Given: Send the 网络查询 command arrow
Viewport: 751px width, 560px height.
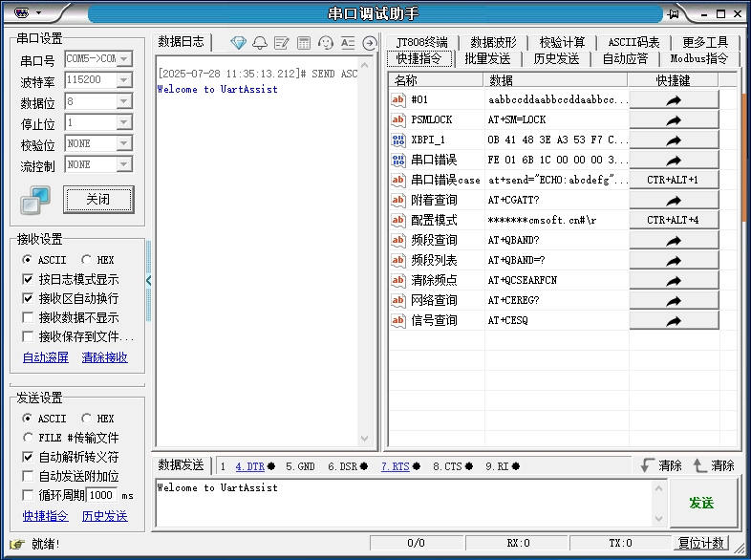Looking at the screenshot, I should point(674,300).
